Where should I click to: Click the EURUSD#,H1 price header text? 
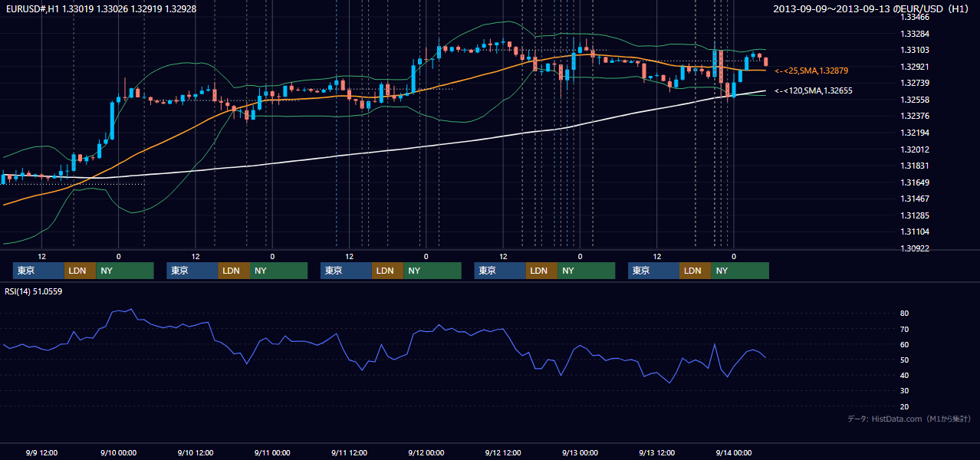coord(100,8)
